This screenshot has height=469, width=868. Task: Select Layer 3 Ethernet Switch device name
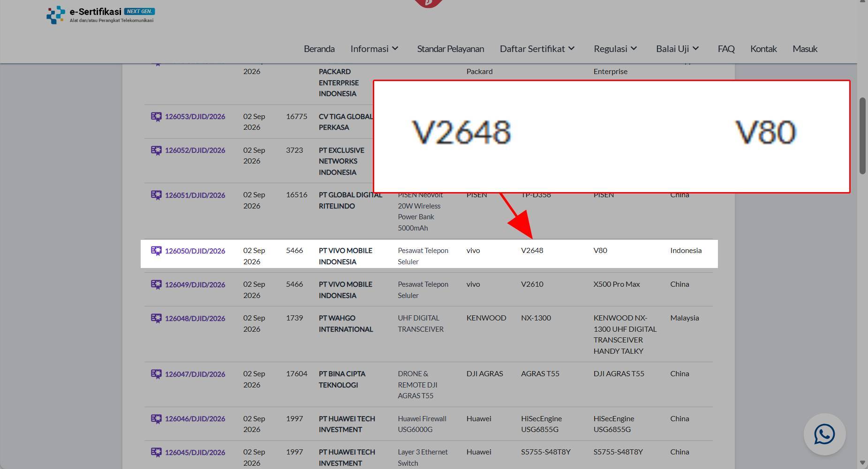[423, 458]
